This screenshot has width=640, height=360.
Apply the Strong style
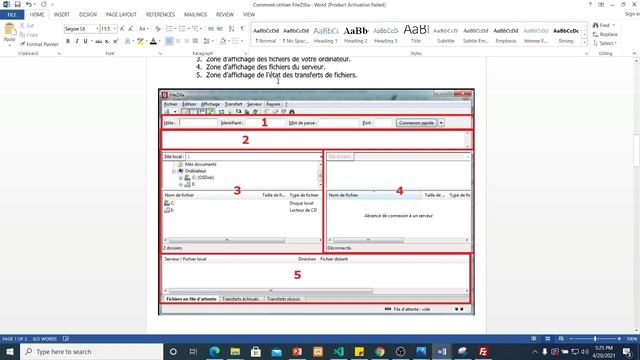click(x=566, y=35)
